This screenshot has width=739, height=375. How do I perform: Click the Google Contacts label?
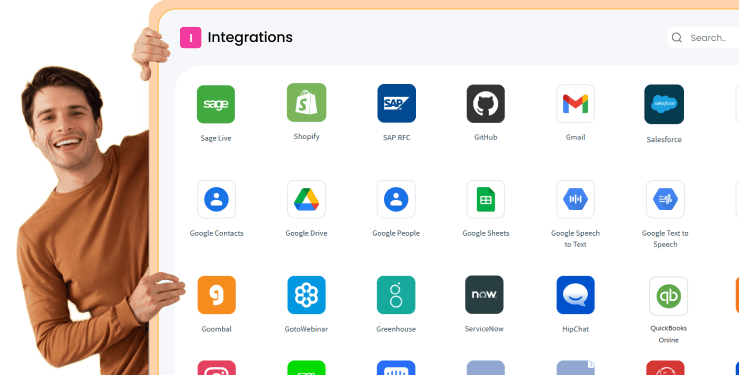click(x=216, y=233)
